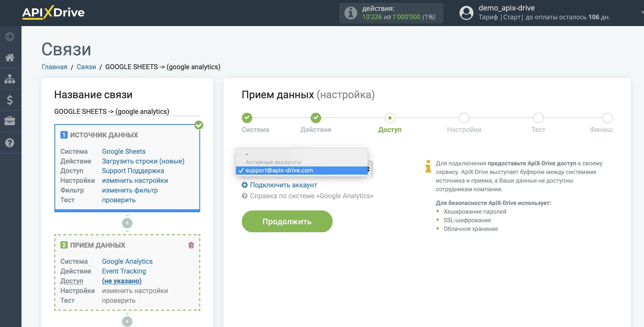Click изменить фильтр link
Screen dimensions: 644x327
point(130,190)
